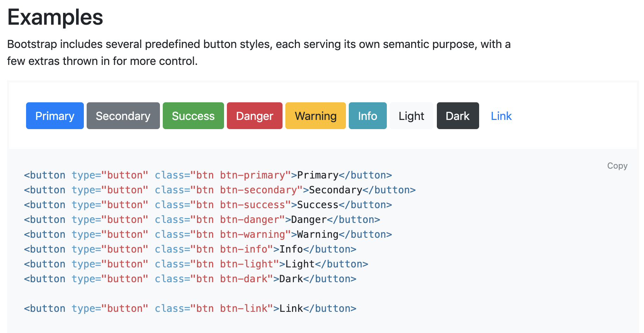Click the yellow Warning button
The image size is (644, 333).
(x=315, y=116)
